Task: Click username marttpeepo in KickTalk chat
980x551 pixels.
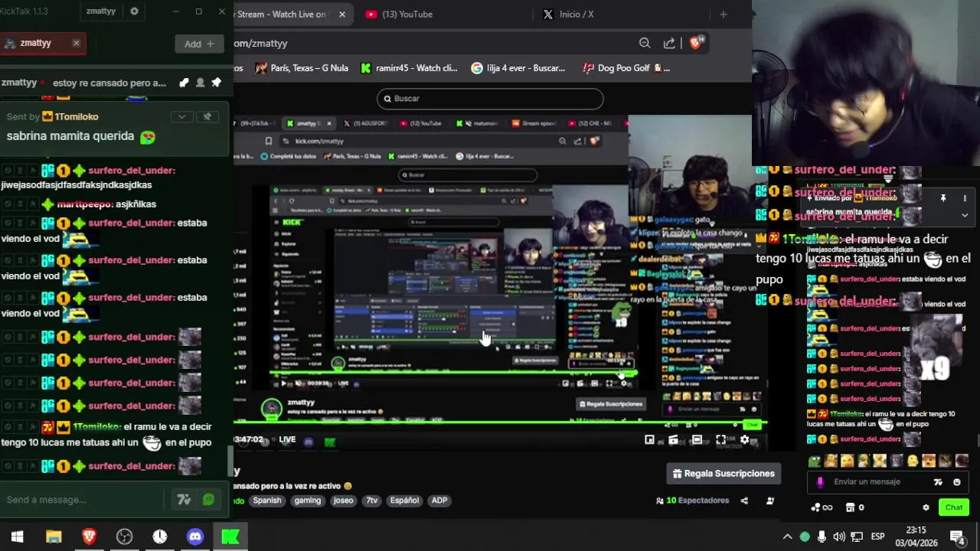Action: tap(84, 204)
